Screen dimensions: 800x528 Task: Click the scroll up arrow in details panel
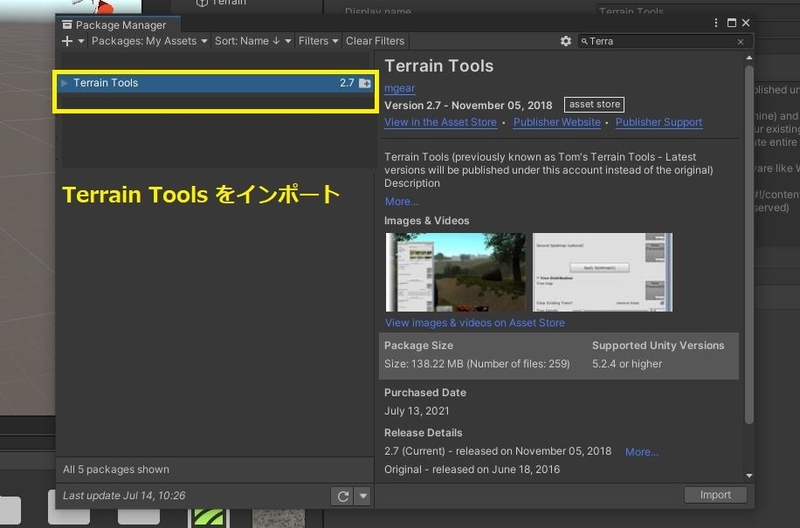(749, 58)
